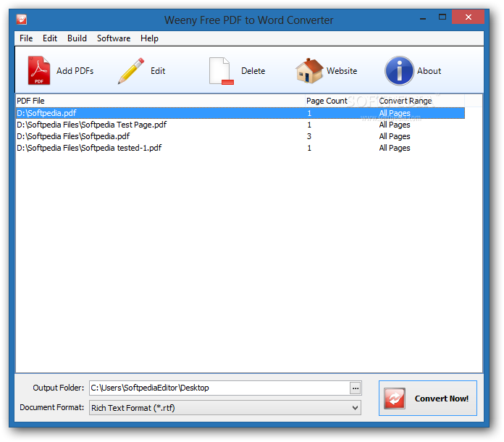504x442 pixels.
Task: Open the Build menu
Action: [77, 38]
